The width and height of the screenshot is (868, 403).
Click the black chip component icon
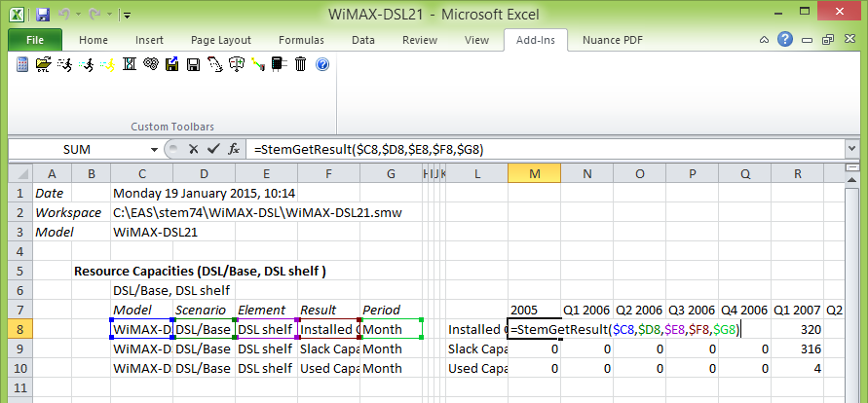point(280,64)
